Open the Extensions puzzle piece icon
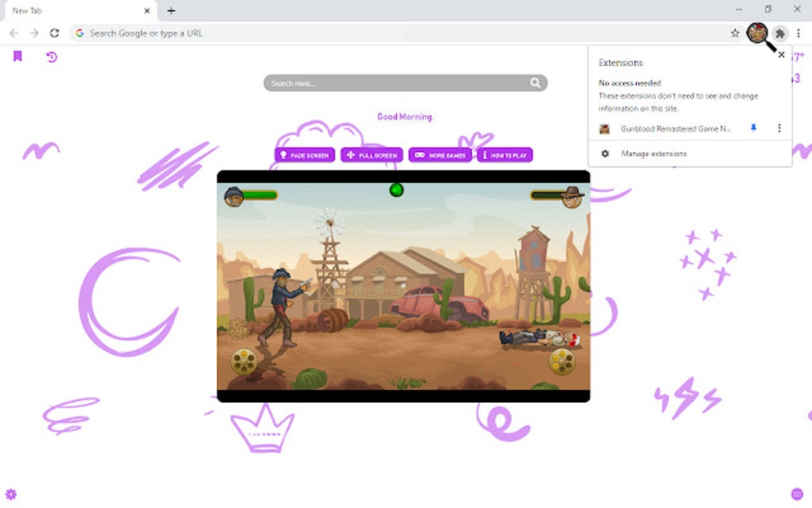This screenshot has height=508, width=812. click(780, 33)
